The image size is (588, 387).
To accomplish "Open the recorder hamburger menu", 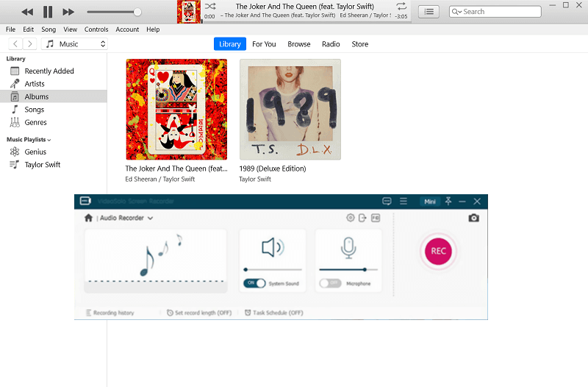I will click(403, 201).
